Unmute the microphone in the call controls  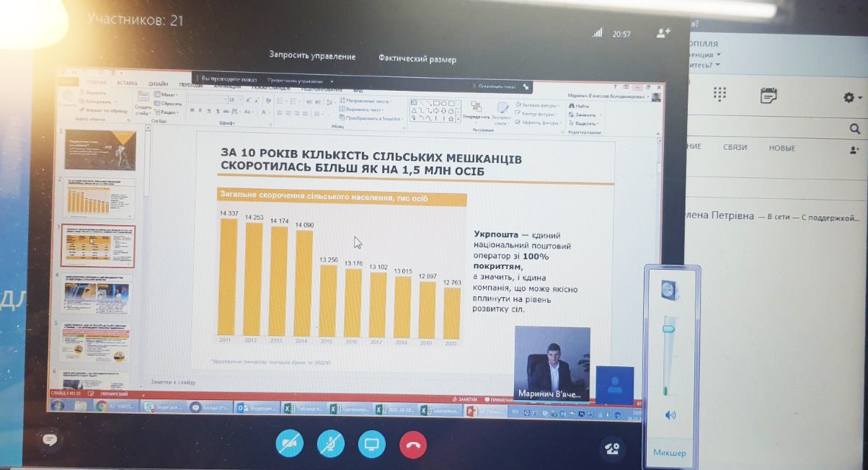pyautogui.click(x=331, y=445)
